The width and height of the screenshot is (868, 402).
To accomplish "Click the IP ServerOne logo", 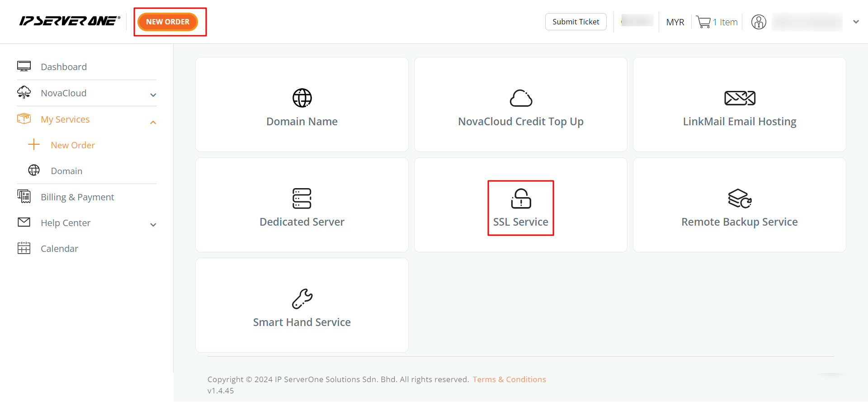I will click(x=70, y=21).
